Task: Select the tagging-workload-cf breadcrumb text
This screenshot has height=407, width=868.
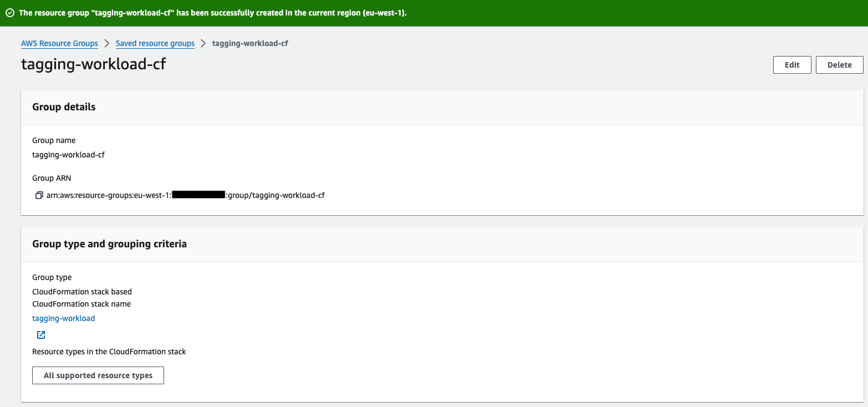Action: (x=250, y=43)
